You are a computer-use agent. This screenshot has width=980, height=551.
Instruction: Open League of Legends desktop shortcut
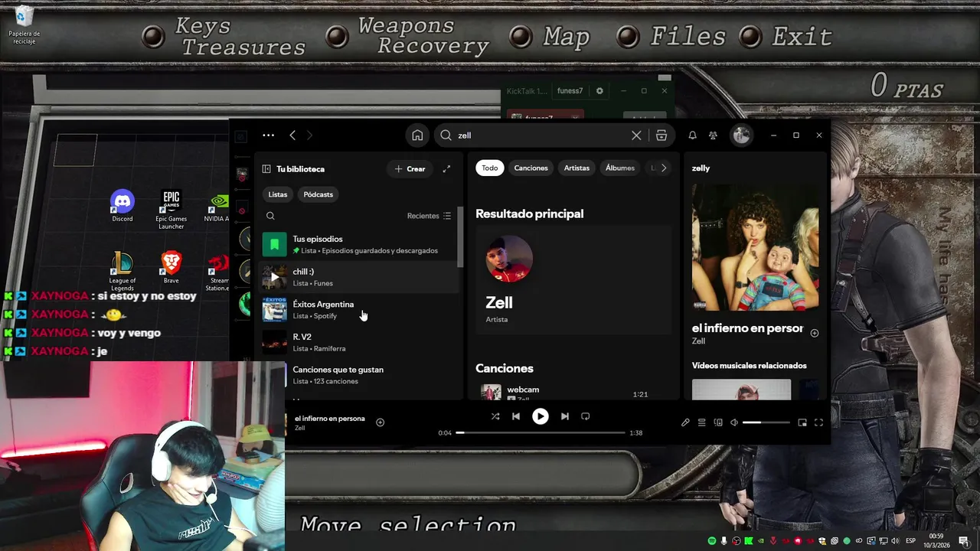pyautogui.click(x=122, y=272)
